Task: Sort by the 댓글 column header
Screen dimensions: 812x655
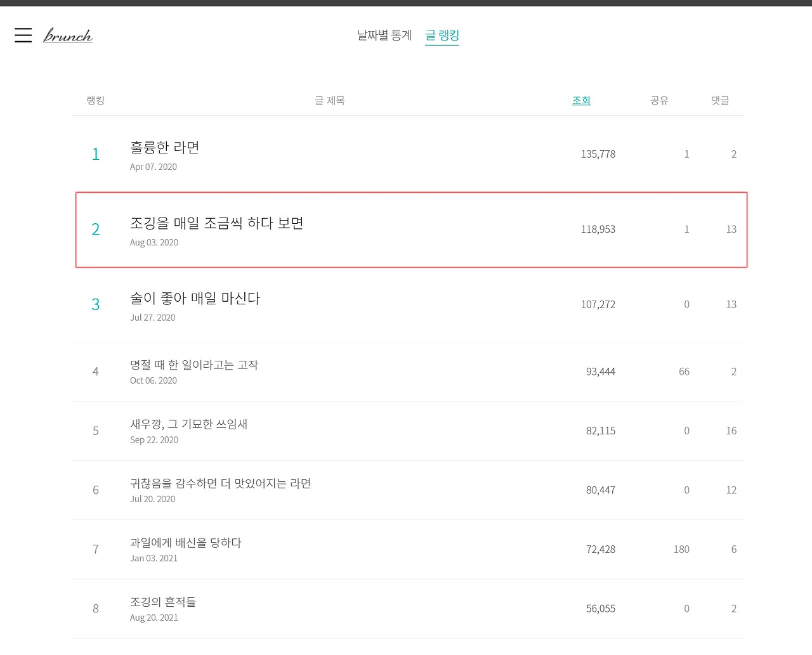Action: (720, 100)
